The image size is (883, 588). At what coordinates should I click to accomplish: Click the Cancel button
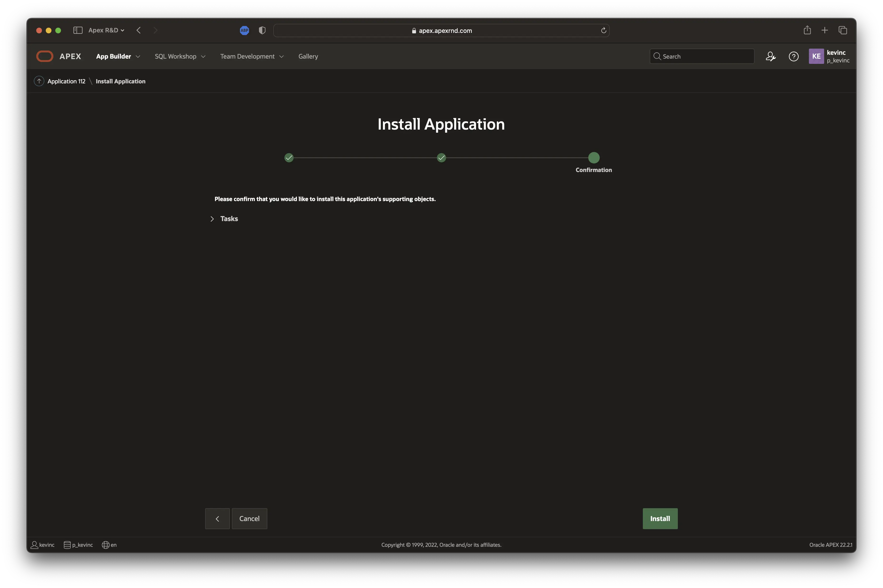coord(249,519)
